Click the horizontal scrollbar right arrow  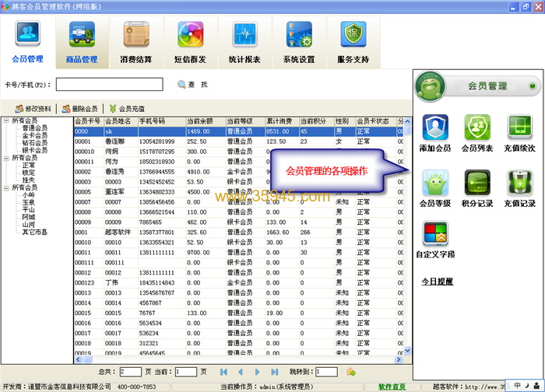click(399, 359)
